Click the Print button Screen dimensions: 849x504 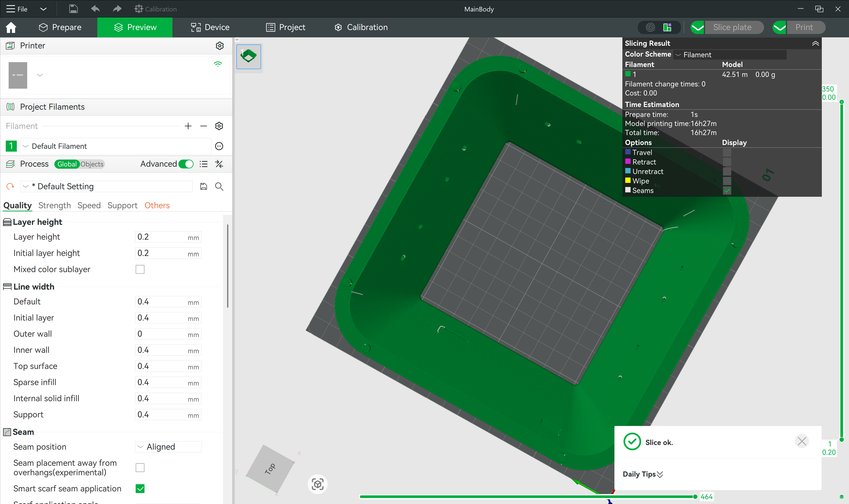pos(806,27)
